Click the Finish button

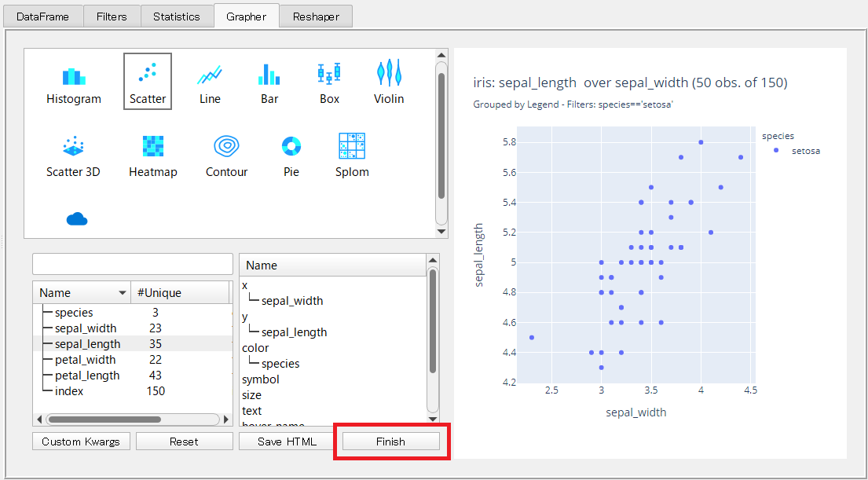point(390,442)
